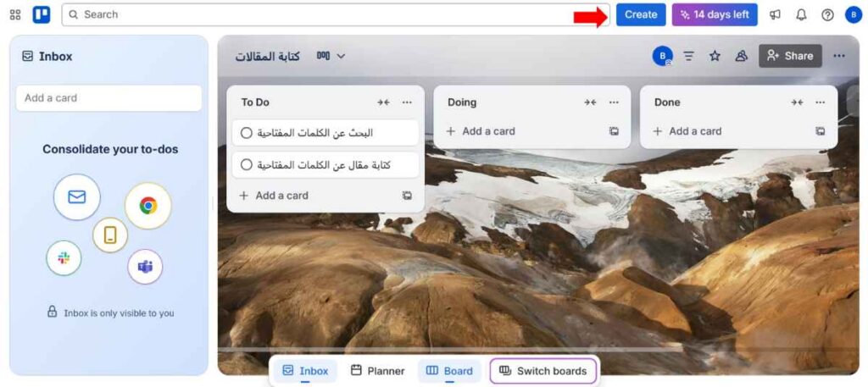Screen dimensions: 868x387
Task: Mark كتابة مقال عن الكلمات المفتاحية complete
Action: (x=247, y=165)
